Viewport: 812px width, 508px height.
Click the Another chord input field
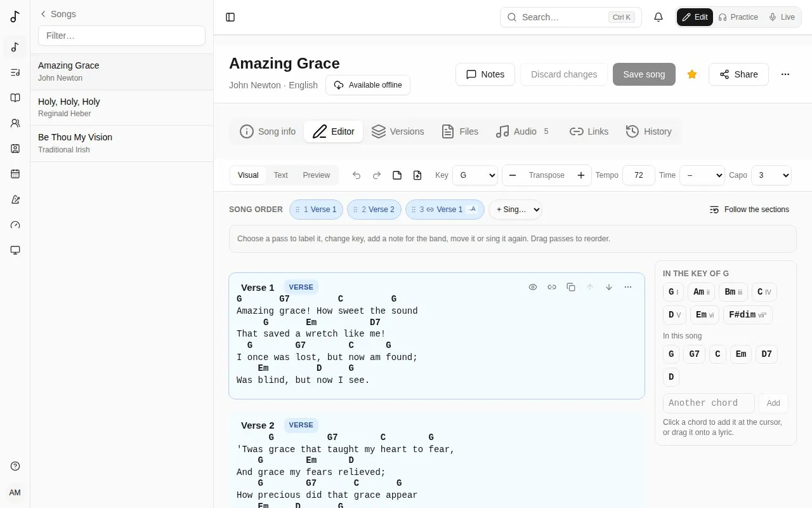(x=709, y=403)
